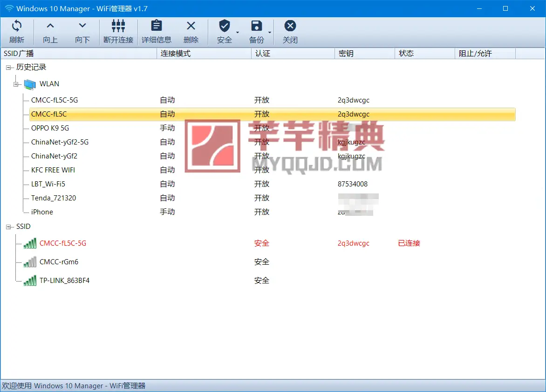Open 详细信息 details icon
Screen dimensions: 546x392
[157, 26]
